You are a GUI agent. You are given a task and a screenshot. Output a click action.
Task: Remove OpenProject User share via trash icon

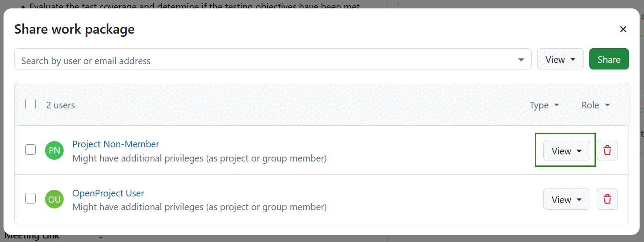coord(607,200)
